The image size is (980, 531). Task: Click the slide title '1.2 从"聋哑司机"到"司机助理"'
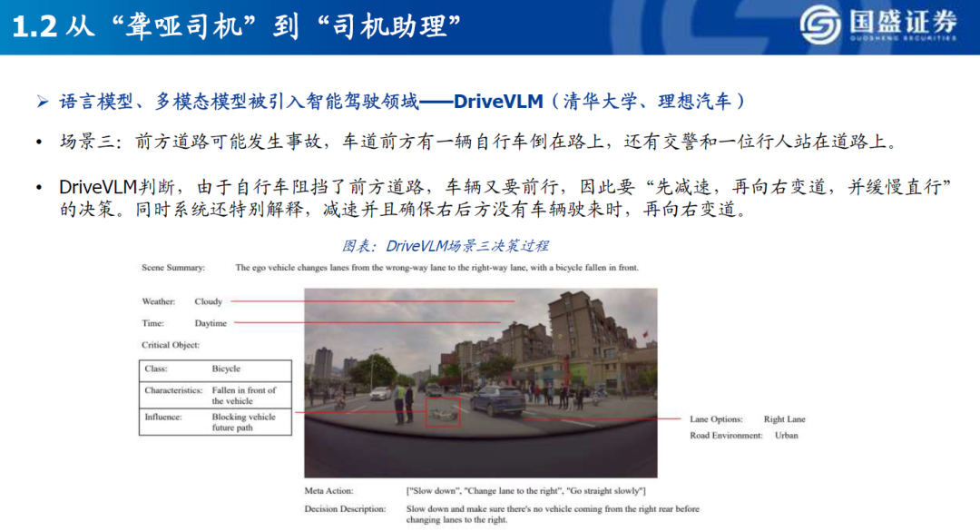pyautogui.click(x=236, y=27)
